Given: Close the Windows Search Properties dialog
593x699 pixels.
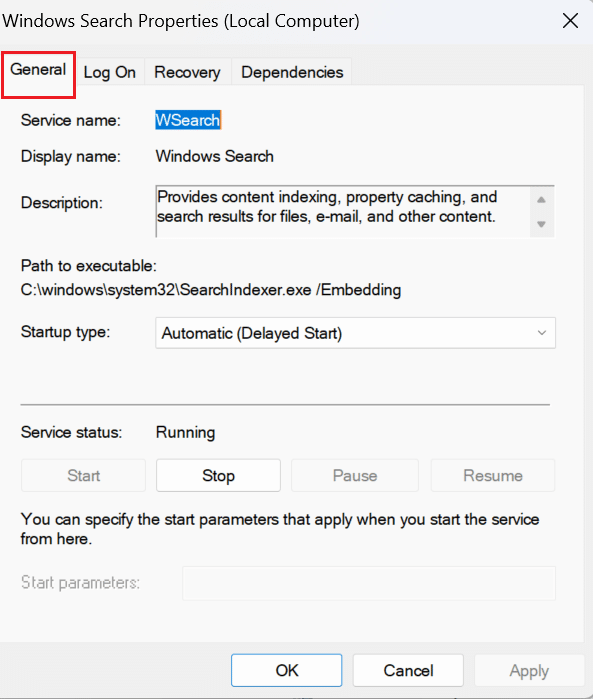Looking at the screenshot, I should pyautogui.click(x=570, y=21).
